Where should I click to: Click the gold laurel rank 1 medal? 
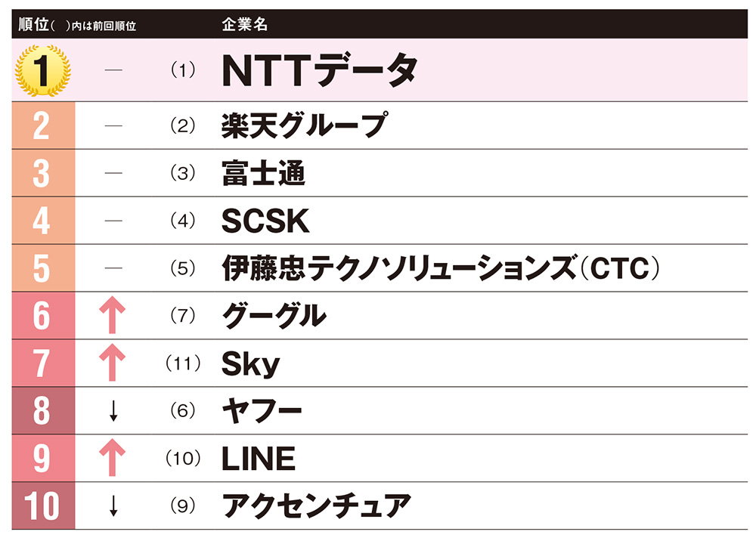pos(43,70)
